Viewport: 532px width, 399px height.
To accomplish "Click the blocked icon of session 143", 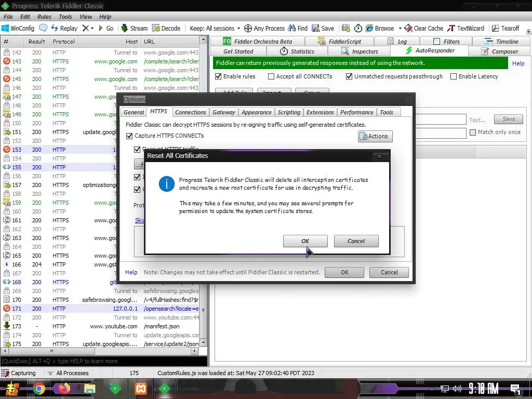I will click(6, 61).
